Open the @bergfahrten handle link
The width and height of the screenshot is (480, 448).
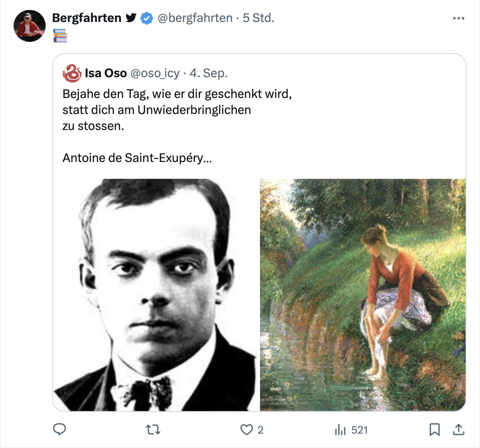[x=195, y=18]
